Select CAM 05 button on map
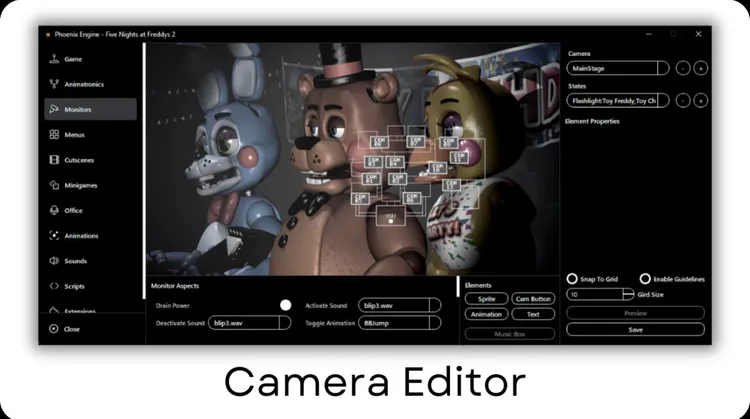The height and width of the screenshot is (419, 750). coord(361,199)
